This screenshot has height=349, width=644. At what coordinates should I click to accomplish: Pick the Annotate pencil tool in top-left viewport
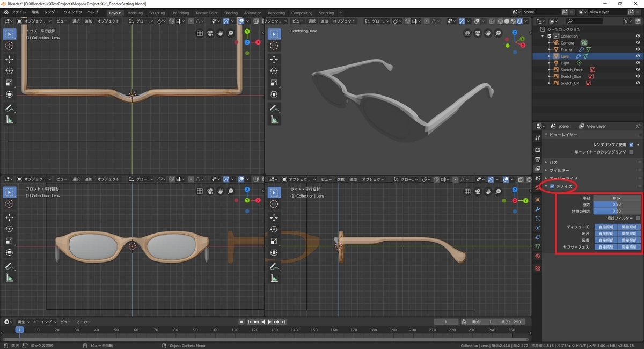pos(10,108)
